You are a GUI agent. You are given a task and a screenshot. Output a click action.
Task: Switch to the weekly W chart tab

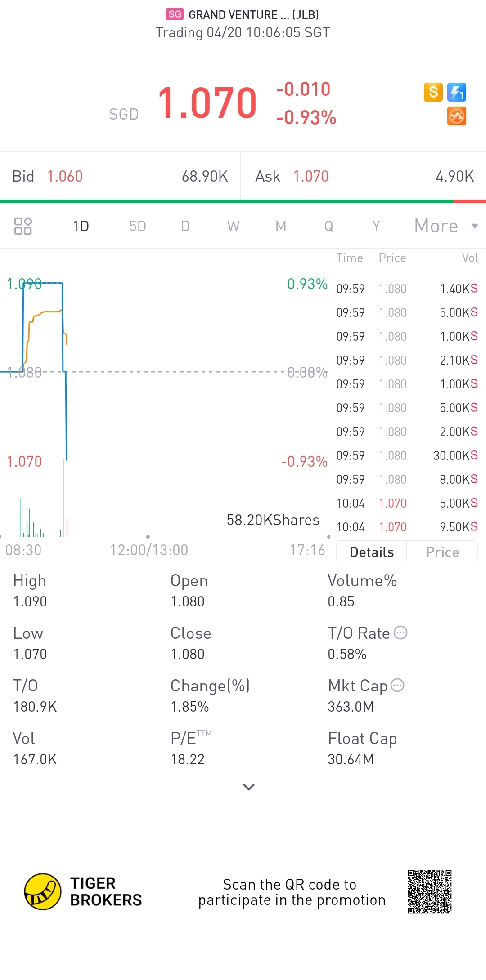233,226
